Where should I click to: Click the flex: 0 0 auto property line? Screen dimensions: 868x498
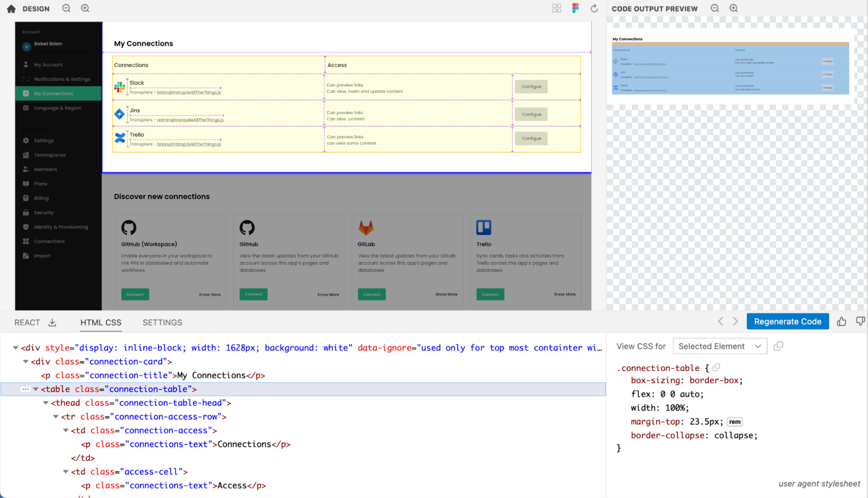[667, 394]
